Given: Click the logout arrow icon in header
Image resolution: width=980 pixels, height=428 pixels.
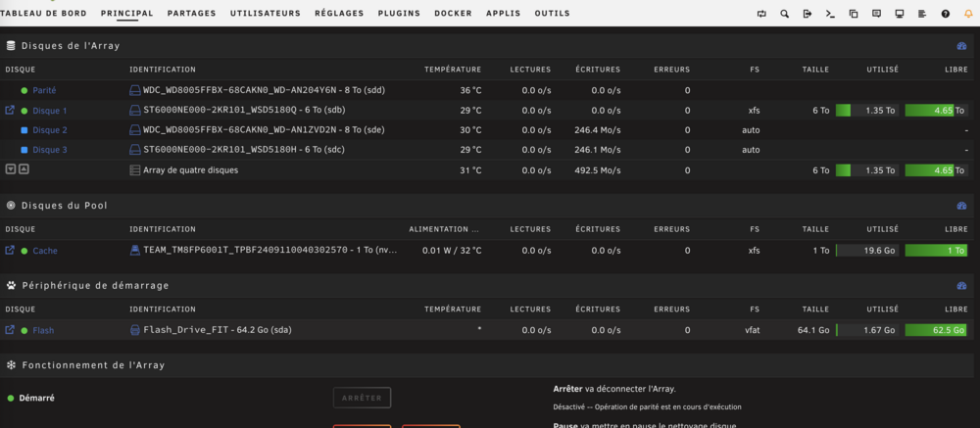Looking at the screenshot, I should (808, 13).
